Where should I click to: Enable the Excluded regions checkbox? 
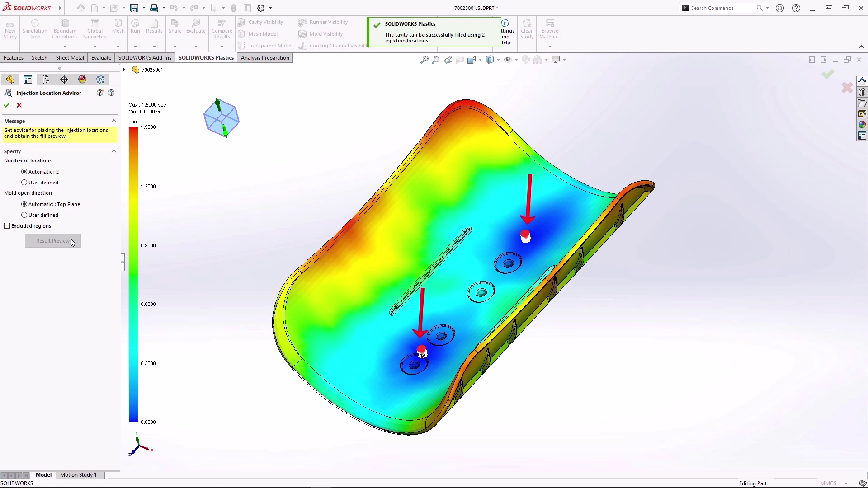(x=7, y=225)
